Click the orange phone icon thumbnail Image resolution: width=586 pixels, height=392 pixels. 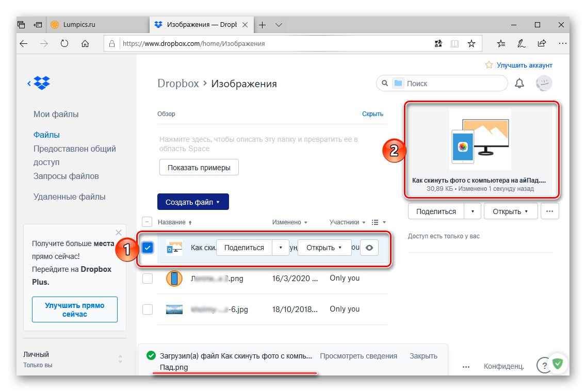coord(174,279)
